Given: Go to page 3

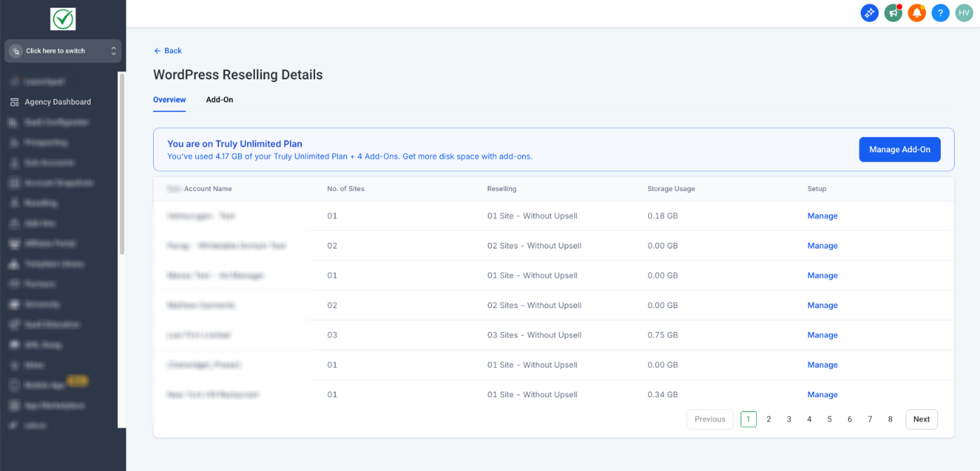Looking at the screenshot, I should [x=789, y=419].
